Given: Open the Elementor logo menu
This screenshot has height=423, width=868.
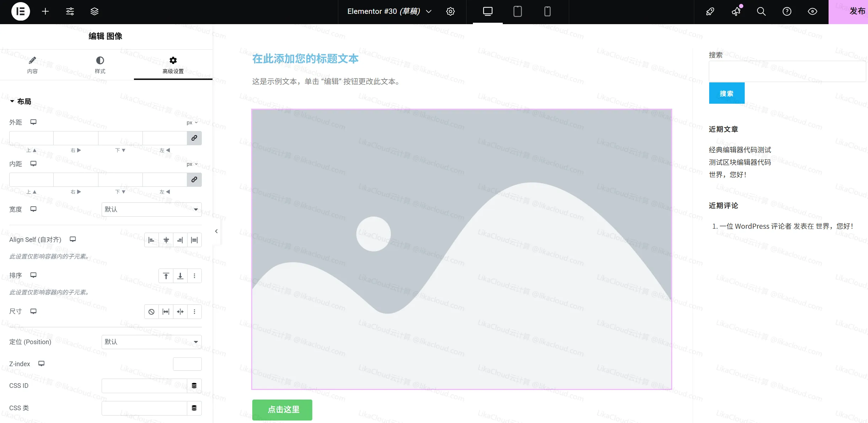Looking at the screenshot, I should click(20, 11).
